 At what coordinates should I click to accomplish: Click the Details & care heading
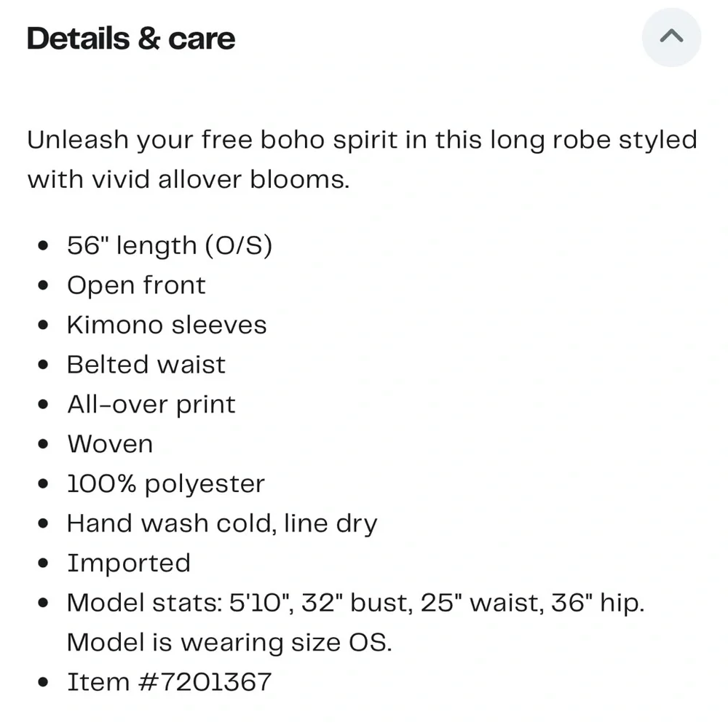tap(131, 39)
